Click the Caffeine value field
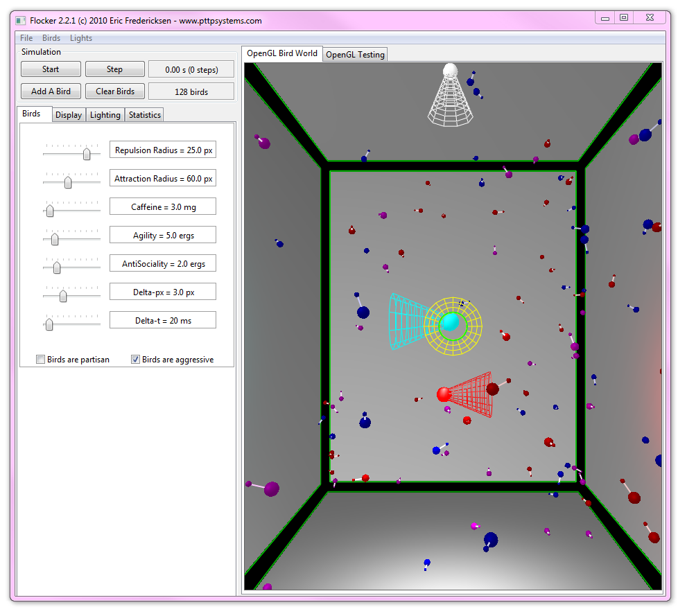687x616 pixels. click(x=163, y=206)
